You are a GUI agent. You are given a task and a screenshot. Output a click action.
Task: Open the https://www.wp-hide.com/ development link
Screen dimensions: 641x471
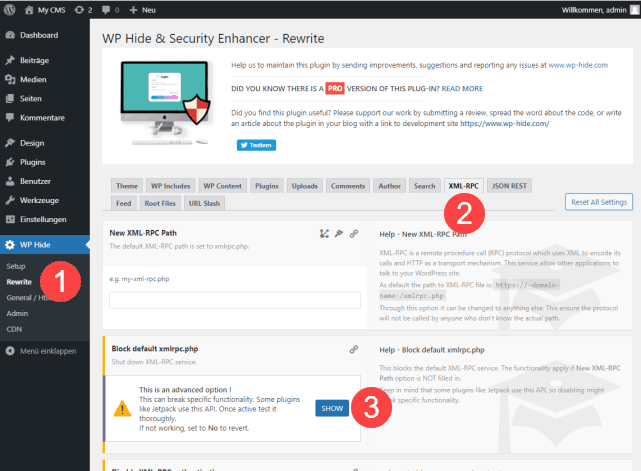504,123
